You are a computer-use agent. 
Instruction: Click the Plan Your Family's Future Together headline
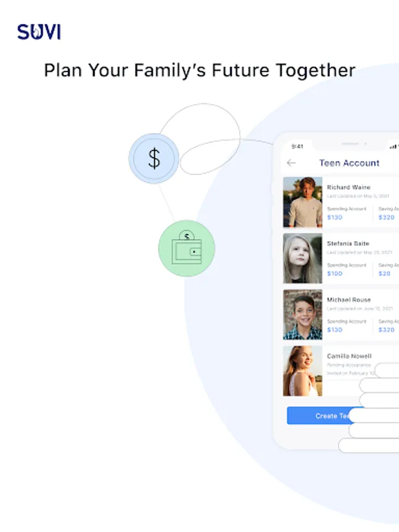tap(200, 70)
